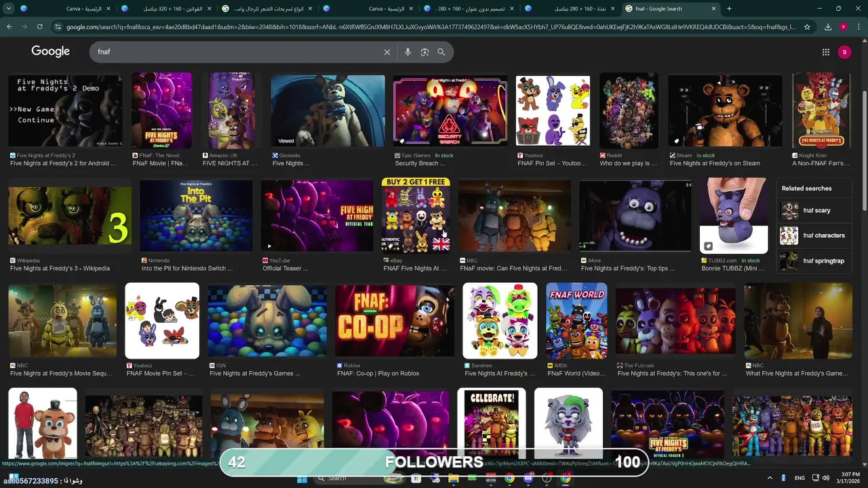View site information icon in address bar

pyautogui.click(x=58, y=27)
